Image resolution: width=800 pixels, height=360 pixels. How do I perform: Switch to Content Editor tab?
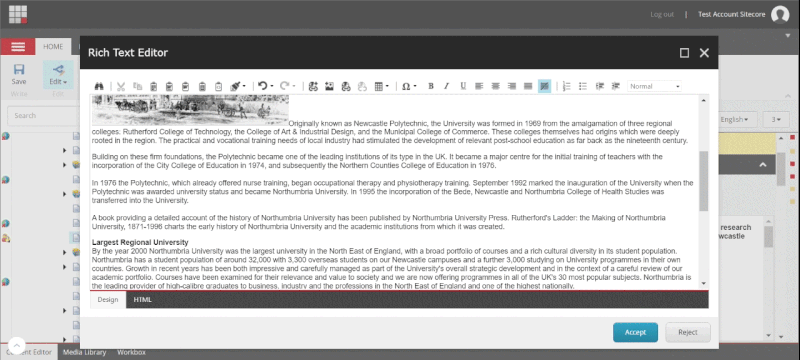coord(29,352)
